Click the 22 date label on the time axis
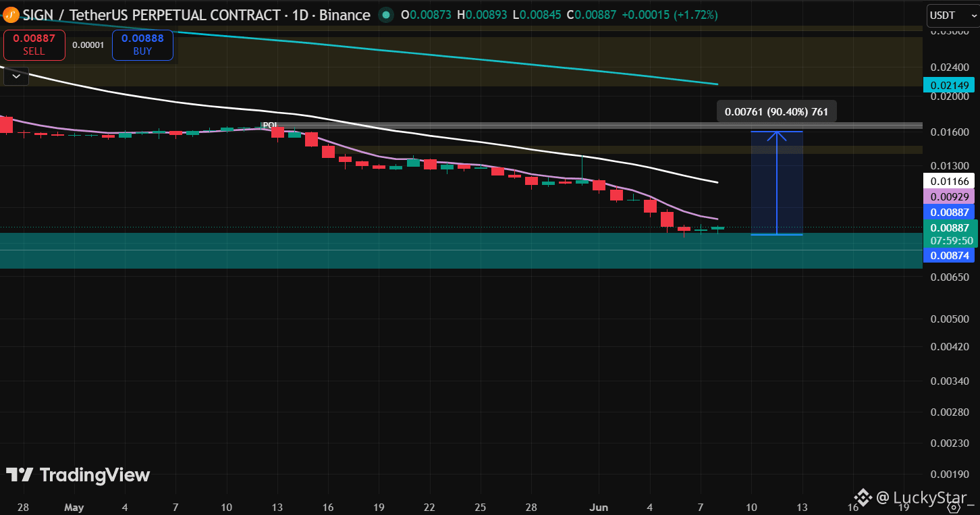Screen dimensions: 980x515 [429, 507]
